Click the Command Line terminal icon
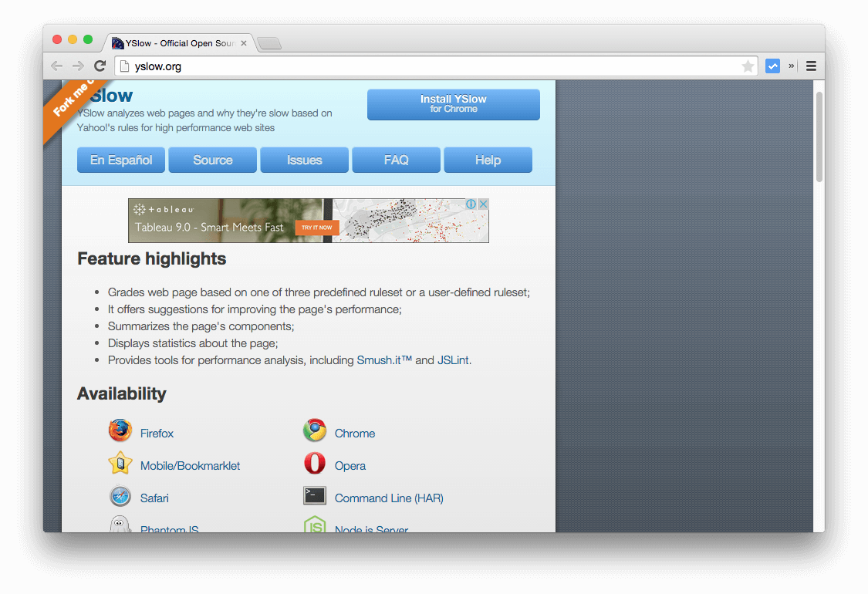This screenshot has height=594, width=868. click(314, 496)
